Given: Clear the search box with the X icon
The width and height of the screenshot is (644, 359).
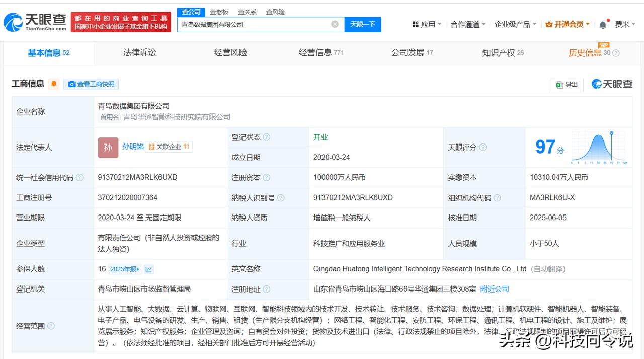Looking at the screenshot, I should tap(335, 24).
